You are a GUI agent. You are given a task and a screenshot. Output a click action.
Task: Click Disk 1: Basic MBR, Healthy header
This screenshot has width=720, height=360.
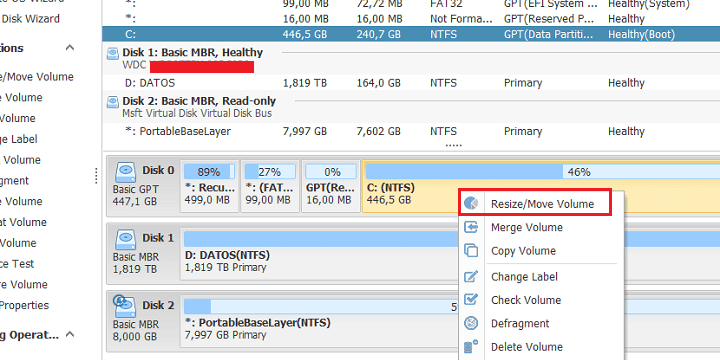(x=192, y=52)
